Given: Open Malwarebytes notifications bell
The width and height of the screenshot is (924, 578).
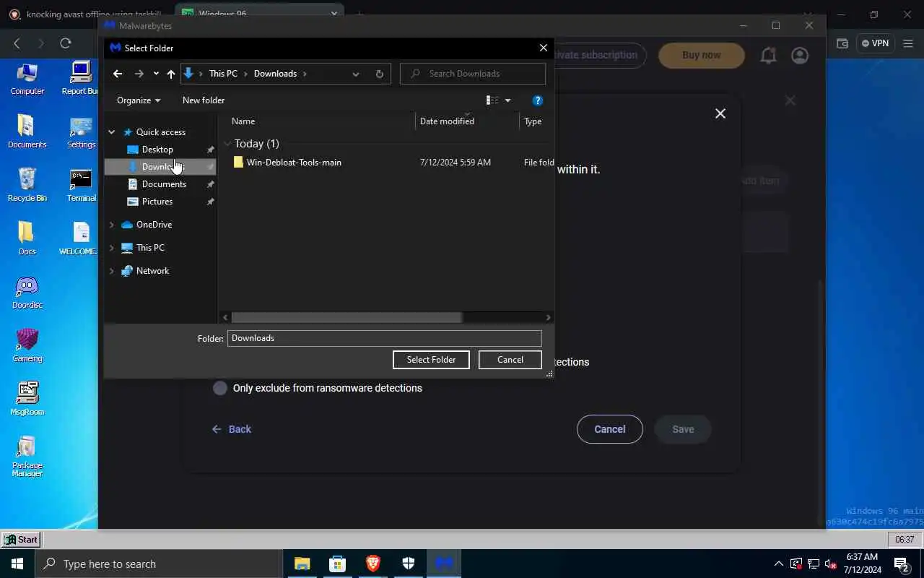Looking at the screenshot, I should click(769, 56).
